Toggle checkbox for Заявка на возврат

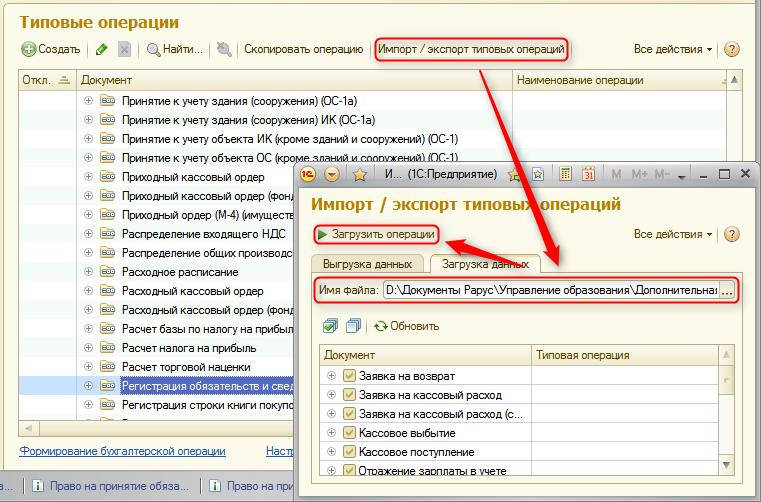349,376
